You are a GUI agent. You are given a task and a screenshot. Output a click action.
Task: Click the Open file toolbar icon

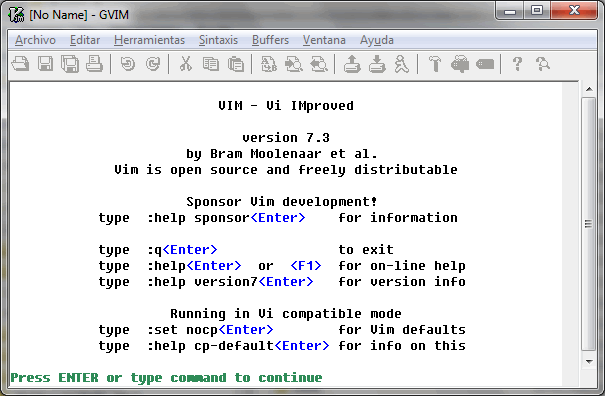(20, 64)
